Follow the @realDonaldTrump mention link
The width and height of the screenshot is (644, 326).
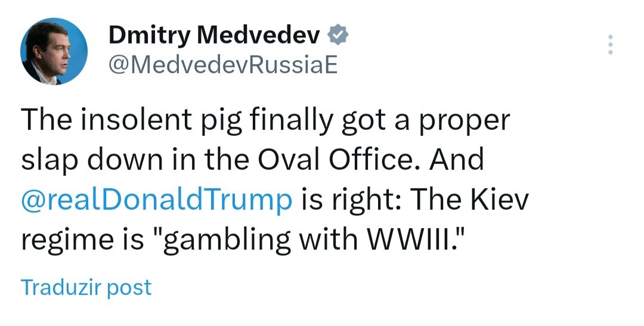(x=157, y=200)
